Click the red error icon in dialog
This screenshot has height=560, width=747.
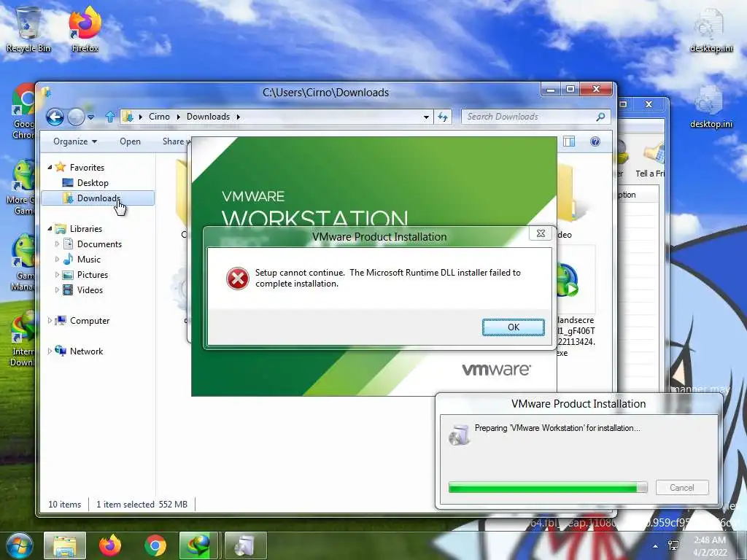[x=237, y=279]
